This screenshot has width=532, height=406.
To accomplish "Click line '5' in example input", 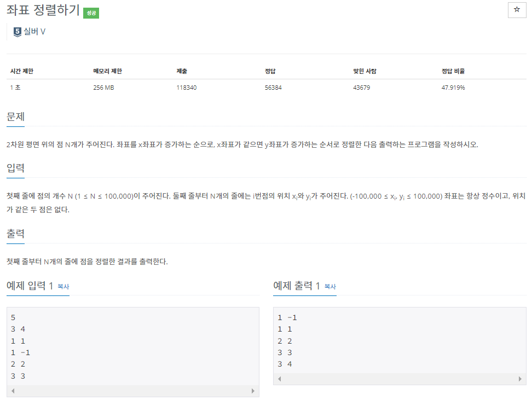I will [x=13, y=317].
